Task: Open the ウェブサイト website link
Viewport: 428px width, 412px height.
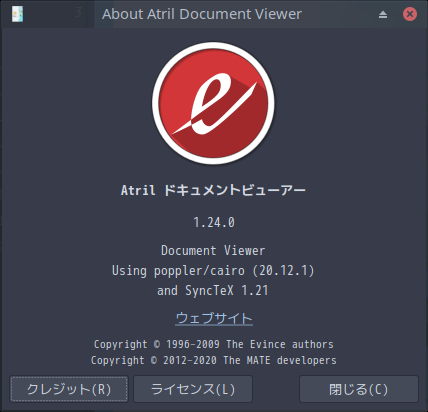Action: point(214,318)
